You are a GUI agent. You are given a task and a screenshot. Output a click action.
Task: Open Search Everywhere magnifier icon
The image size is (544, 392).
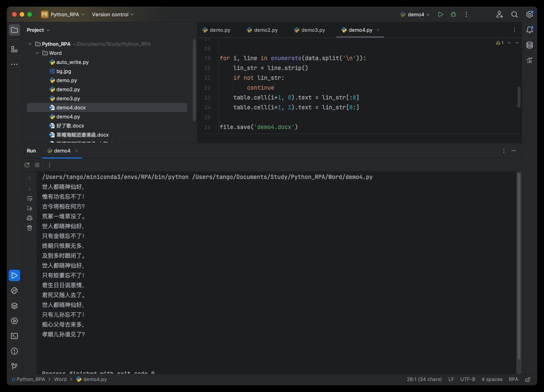(514, 14)
